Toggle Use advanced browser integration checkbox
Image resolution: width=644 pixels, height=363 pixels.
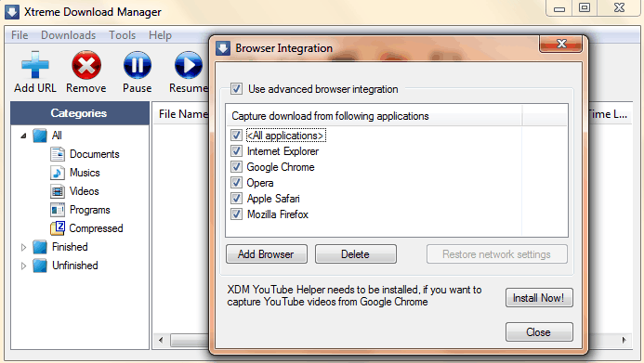[x=236, y=88]
